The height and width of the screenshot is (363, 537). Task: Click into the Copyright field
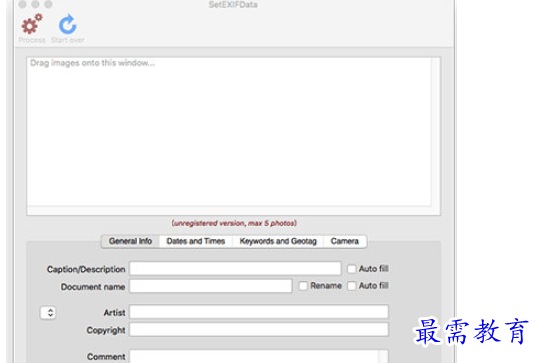pos(259,329)
